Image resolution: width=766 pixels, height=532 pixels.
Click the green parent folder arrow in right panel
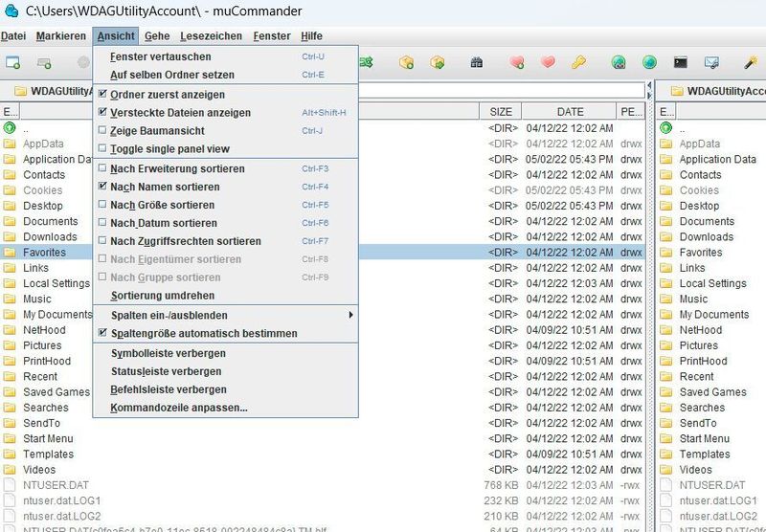point(665,128)
